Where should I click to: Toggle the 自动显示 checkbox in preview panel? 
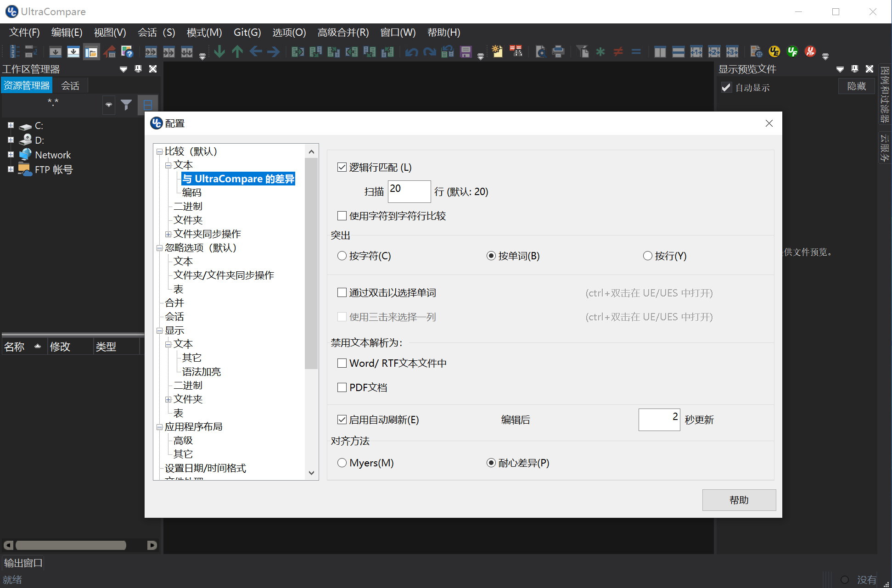pos(726,87)
